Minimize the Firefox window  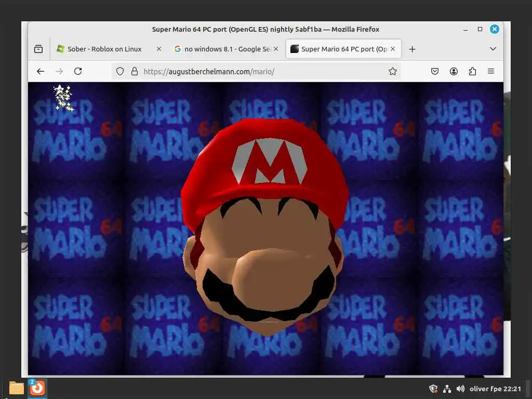[465, 30]
